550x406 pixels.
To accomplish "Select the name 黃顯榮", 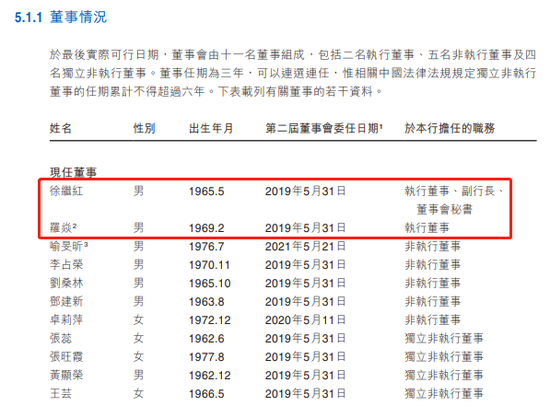I will [66, 375].
